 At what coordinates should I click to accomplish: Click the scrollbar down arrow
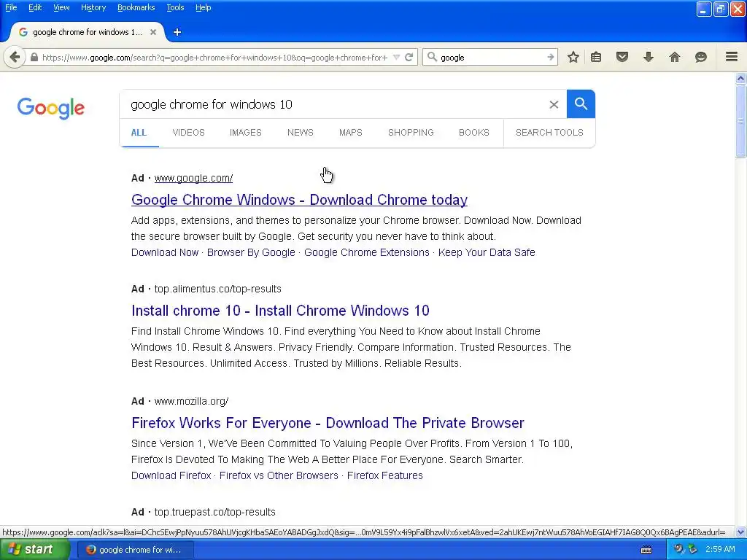[741, 532]
